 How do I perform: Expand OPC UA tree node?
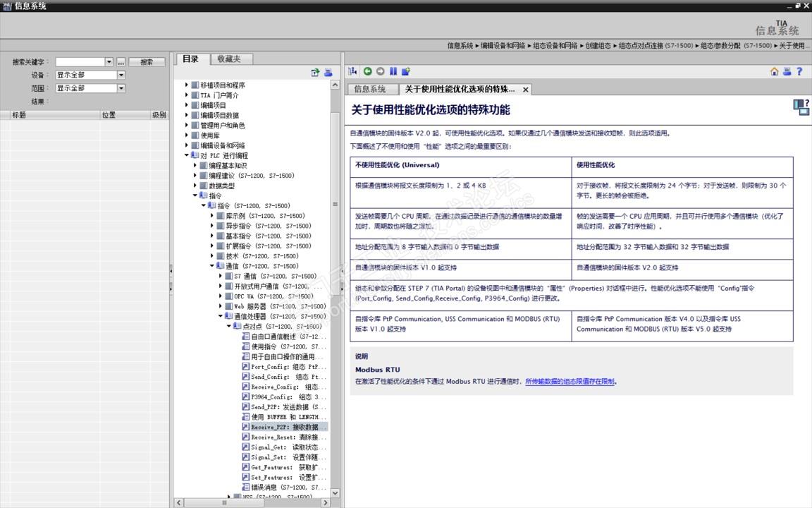220,296
